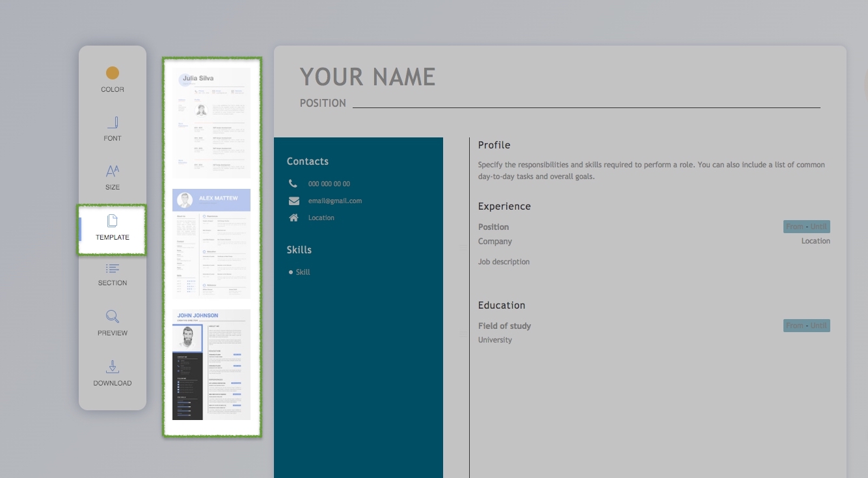Click the home location icon
This screenshot has height=478, width=868.
point(293,218)
